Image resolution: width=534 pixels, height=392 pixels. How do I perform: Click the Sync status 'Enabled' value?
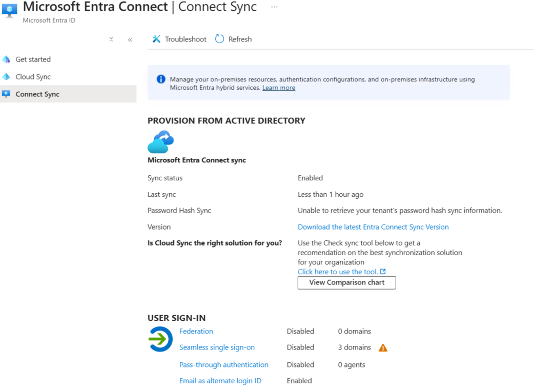[310, 178]
